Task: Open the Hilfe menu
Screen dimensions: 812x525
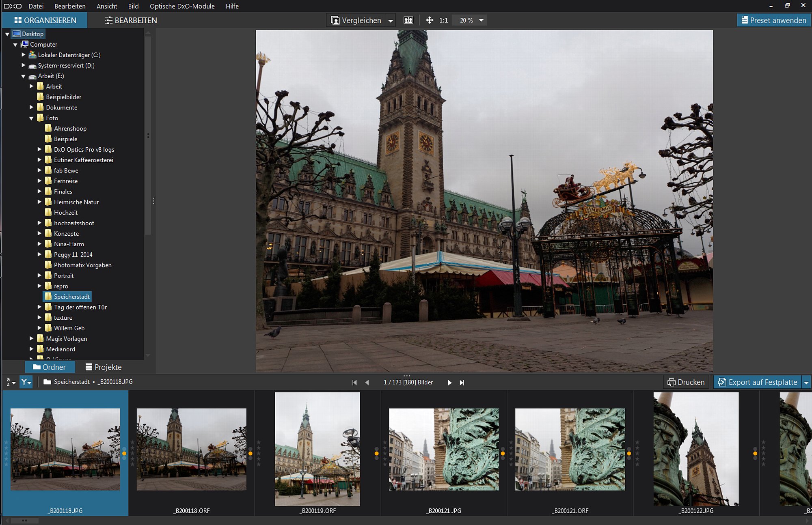Action: 232,6
